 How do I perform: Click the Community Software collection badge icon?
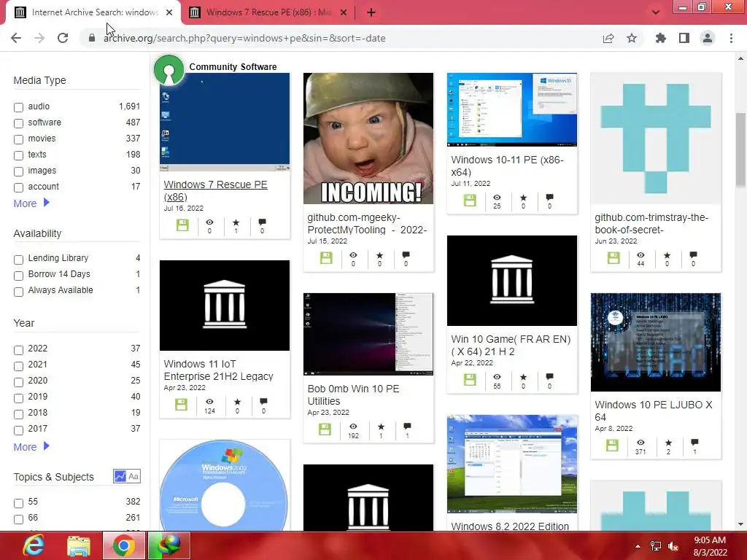tap(169, 70)
